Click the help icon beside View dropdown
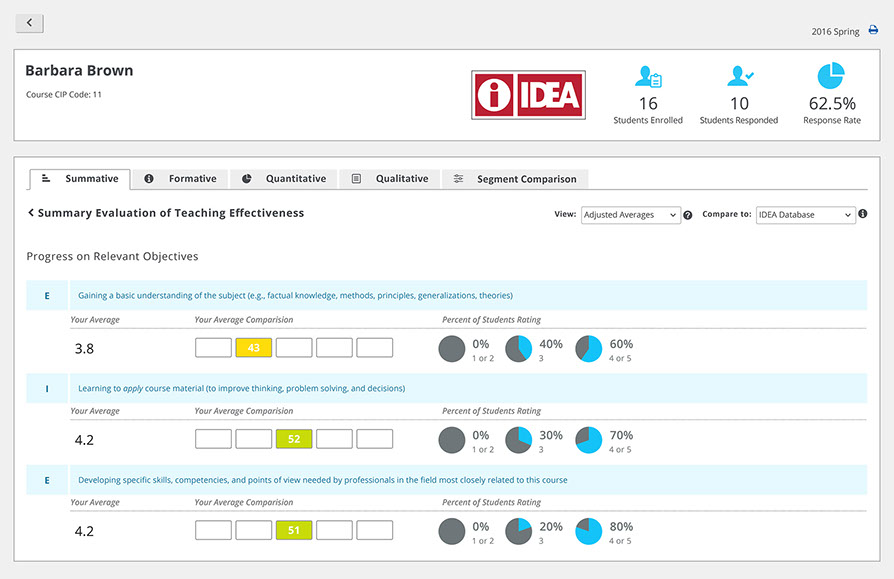This screenshot has width=894, height=579. click(688, 215)
